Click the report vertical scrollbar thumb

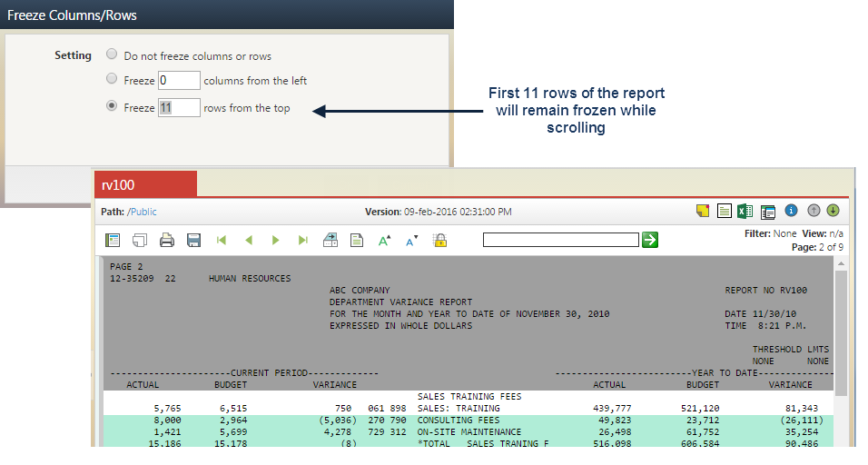[x=841, y=332]
